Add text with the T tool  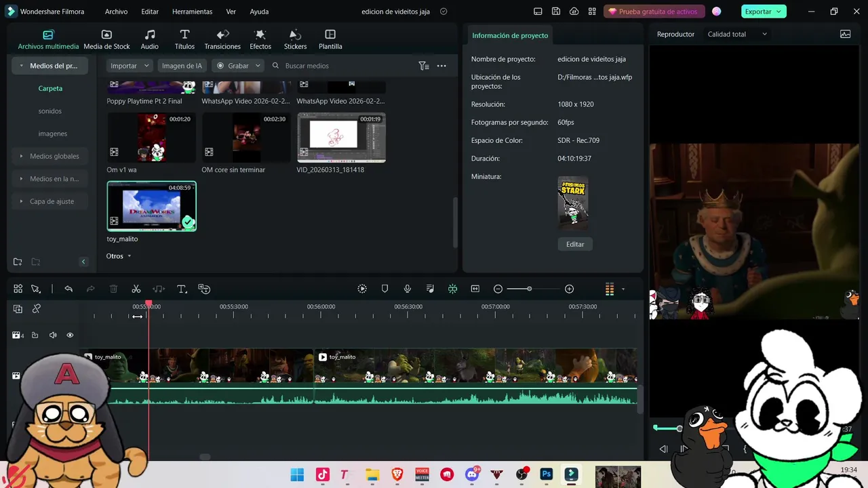[182, 289]
